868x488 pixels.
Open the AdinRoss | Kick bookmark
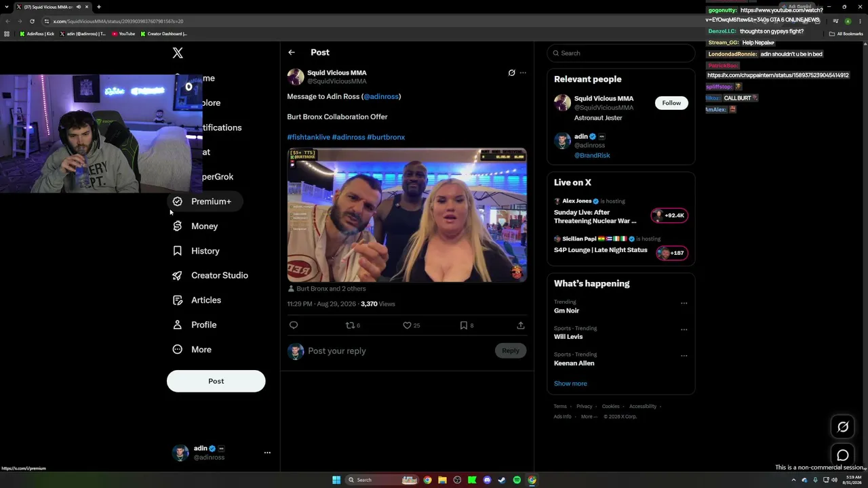click(37, 34)
